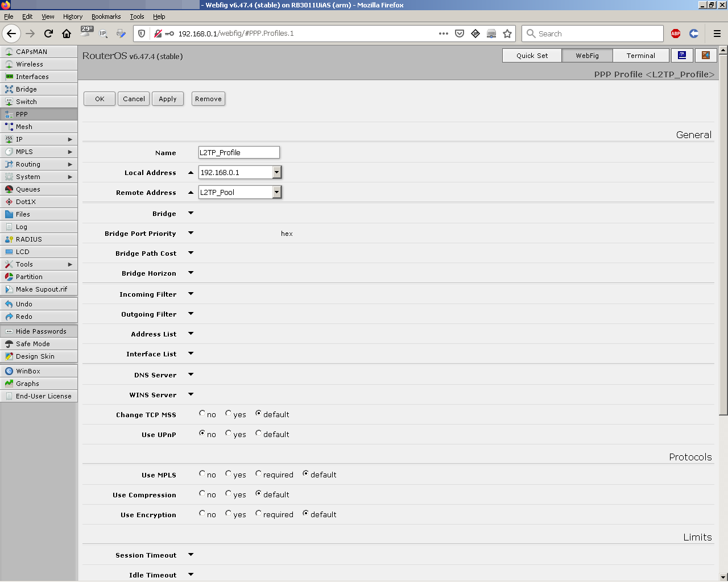Bookmark this page with the star icon
Image resolution: width=728 pixels, height=582 pixels.
(507, 34)
